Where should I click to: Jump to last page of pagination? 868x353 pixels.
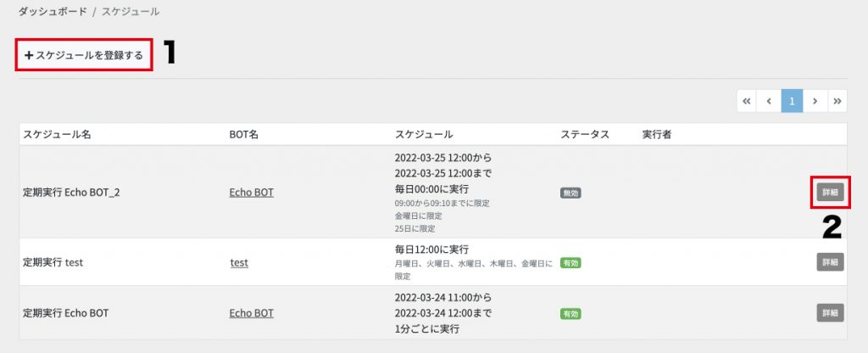coord(837,102)
